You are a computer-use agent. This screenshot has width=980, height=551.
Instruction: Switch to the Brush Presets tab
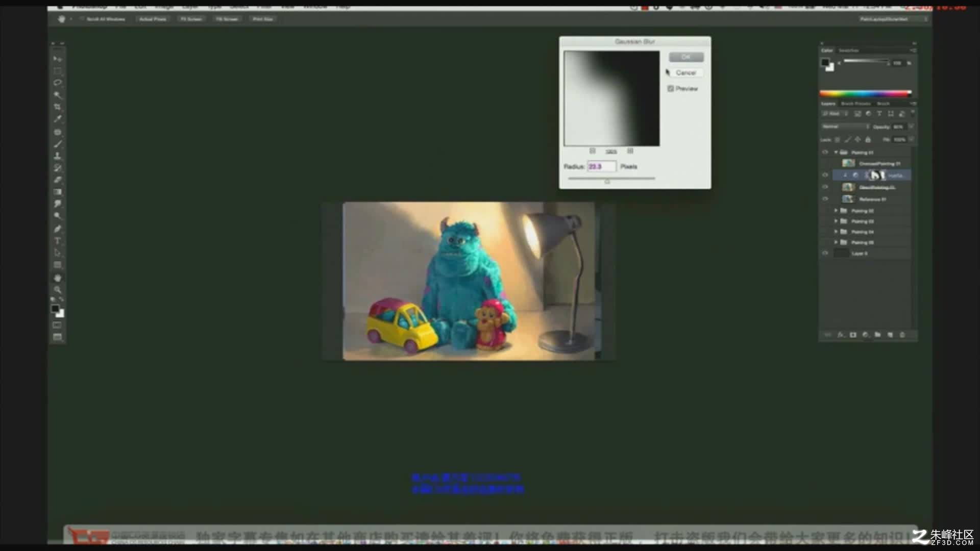[856, 104]
